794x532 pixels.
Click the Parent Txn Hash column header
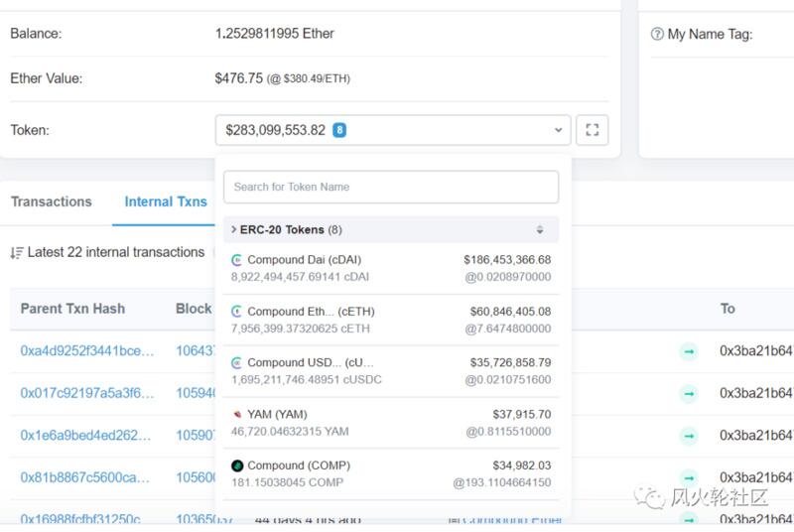click(72, 309)
